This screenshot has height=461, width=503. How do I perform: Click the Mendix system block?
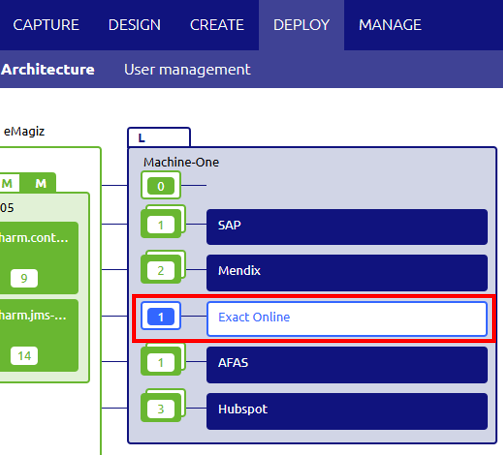pyautogui.click(x=347, y=273)
